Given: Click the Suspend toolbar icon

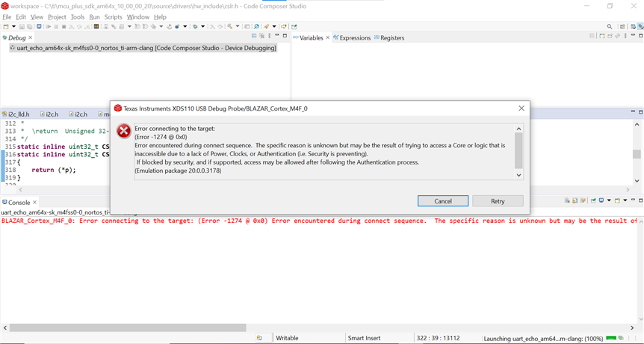Looking at the screenshot, I should click(x=56, y=26).
